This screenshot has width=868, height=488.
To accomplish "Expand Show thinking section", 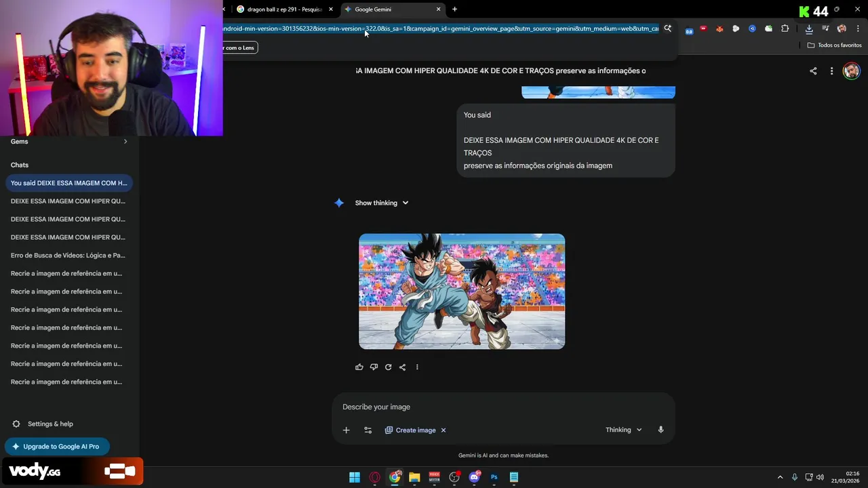I will 382,203.
